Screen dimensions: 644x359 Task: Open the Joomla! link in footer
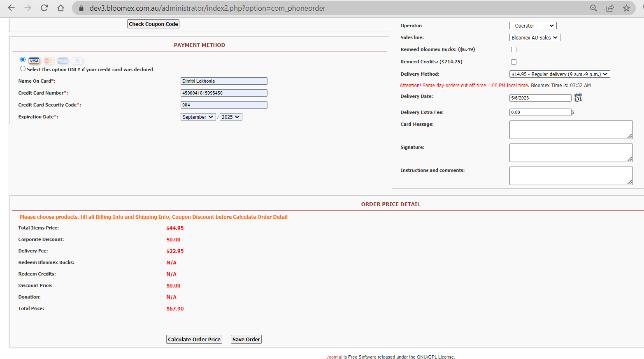pos(334,357)
